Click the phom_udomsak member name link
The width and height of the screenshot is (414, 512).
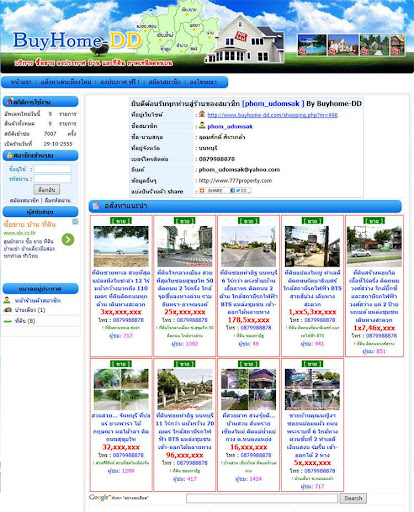230,126
